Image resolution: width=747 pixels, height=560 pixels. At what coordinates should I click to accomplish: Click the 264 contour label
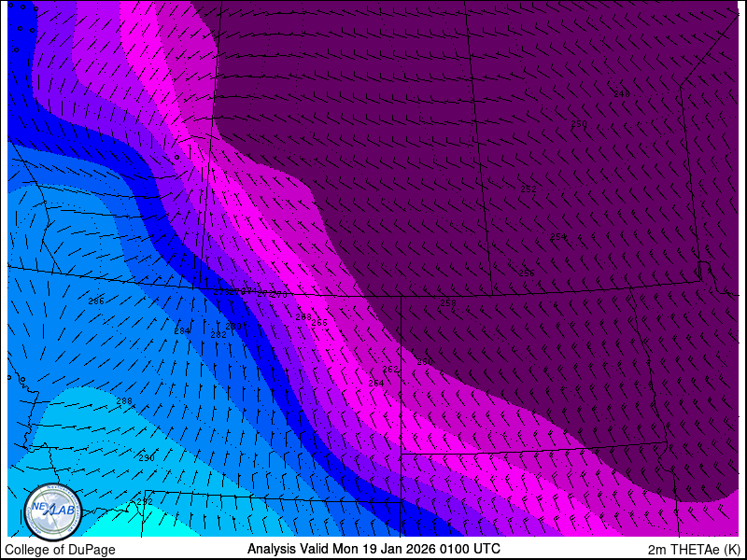click(376, 383)
